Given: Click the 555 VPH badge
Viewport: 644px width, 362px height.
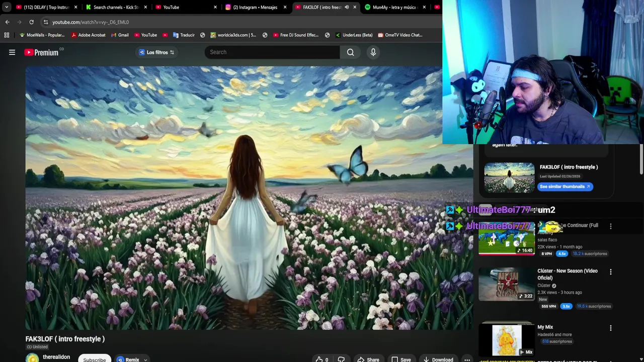Looking at the screenshot, I should [x=549, y=306].
